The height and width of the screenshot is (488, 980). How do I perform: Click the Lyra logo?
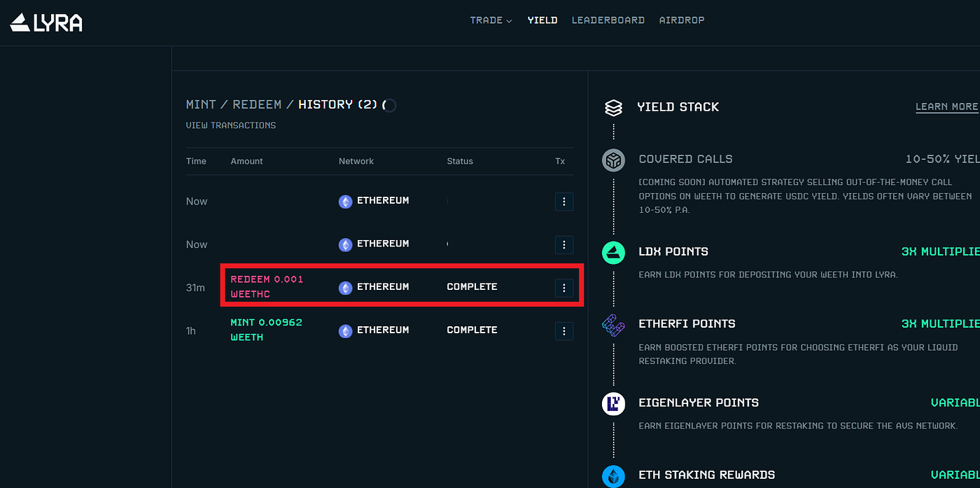[46, 22]
